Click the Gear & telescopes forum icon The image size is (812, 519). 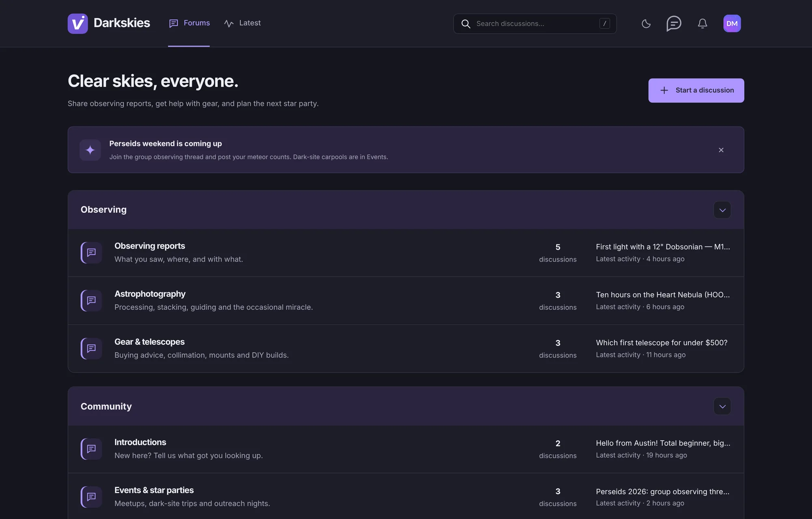point(91,348)
